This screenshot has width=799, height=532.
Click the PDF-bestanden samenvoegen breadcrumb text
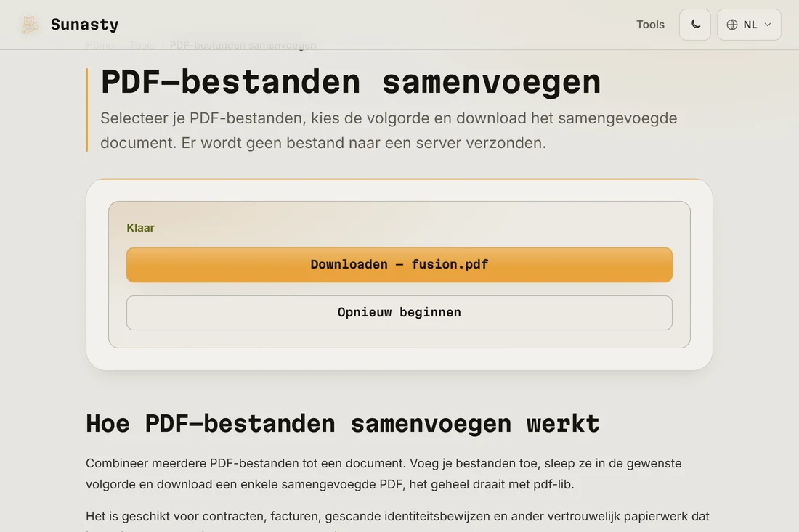point(243,45)
